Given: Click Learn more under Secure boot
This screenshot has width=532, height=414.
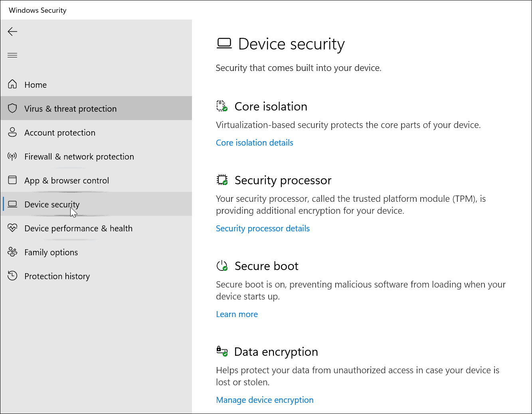Looking at the screenshot, I should [x=237, y=314].
